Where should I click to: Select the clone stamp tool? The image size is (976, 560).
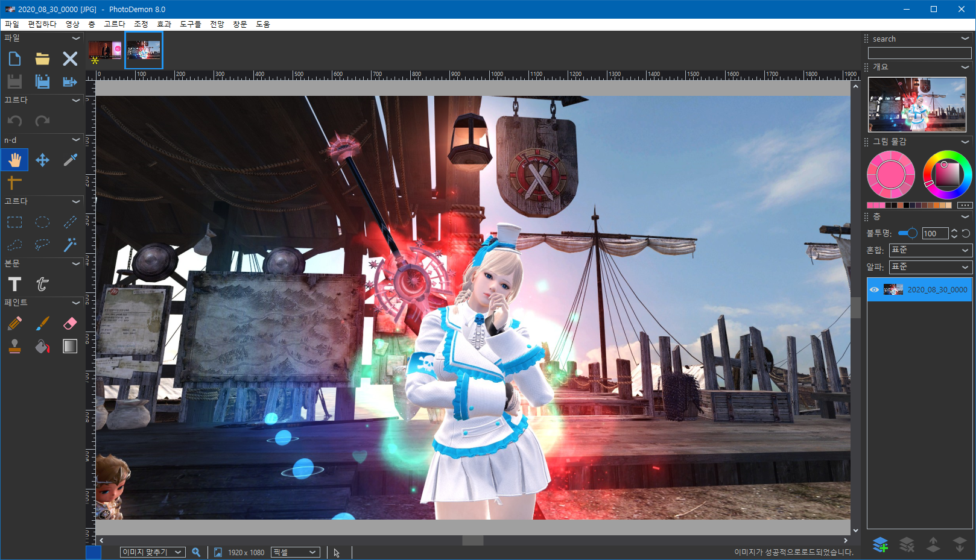pos(14,346)
